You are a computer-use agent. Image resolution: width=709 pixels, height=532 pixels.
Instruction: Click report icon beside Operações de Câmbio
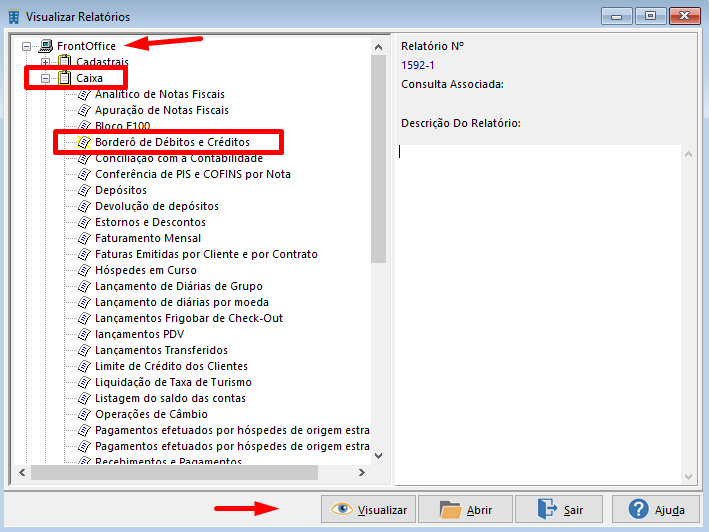[x=84, y=414]
